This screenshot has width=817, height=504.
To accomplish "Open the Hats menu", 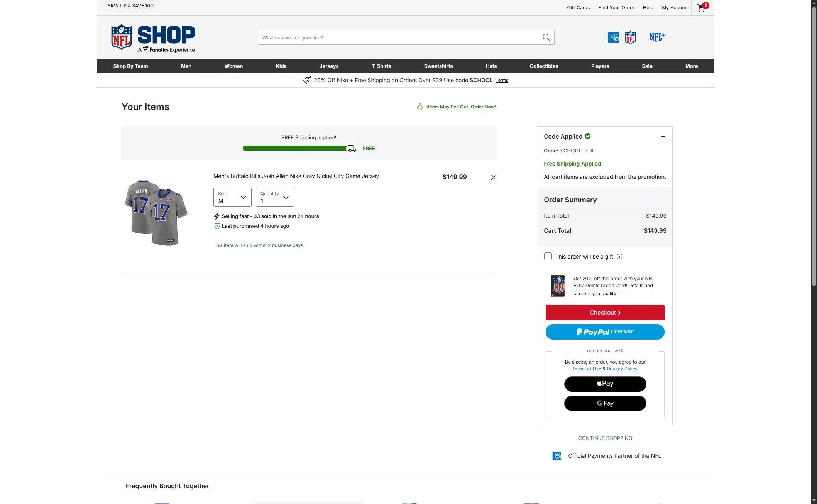I will point(491,66).
